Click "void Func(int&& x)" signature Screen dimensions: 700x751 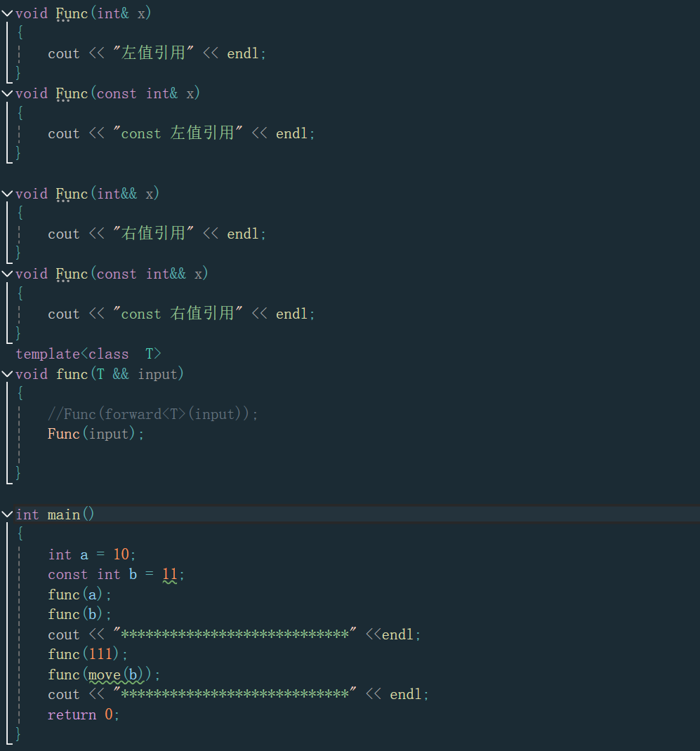[x=87, y=194]
